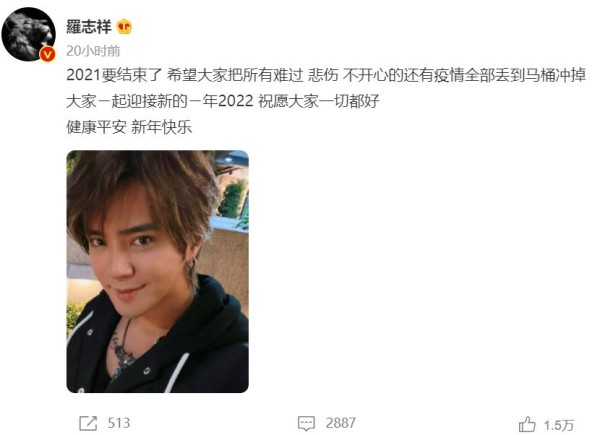Click the 1.5万 like count
The height and width of the screenshot is (435, 600).
pos(559,425)
